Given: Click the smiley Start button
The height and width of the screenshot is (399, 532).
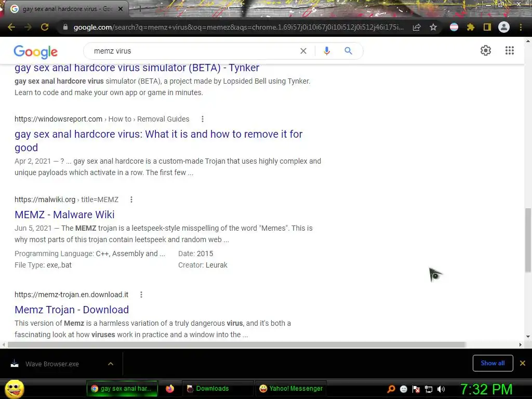Looking at the screenshot, I should pos(14,389).
